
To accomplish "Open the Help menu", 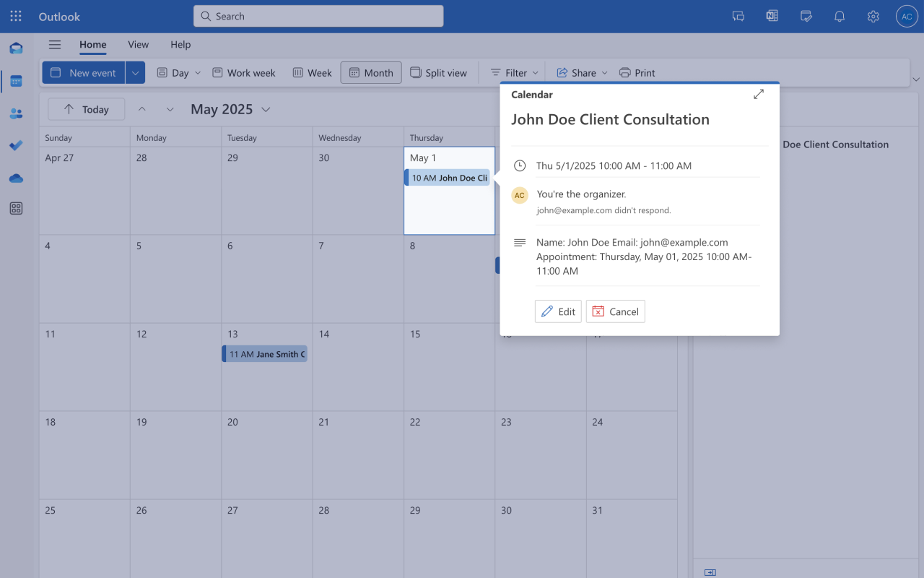I will click(180, 44).
